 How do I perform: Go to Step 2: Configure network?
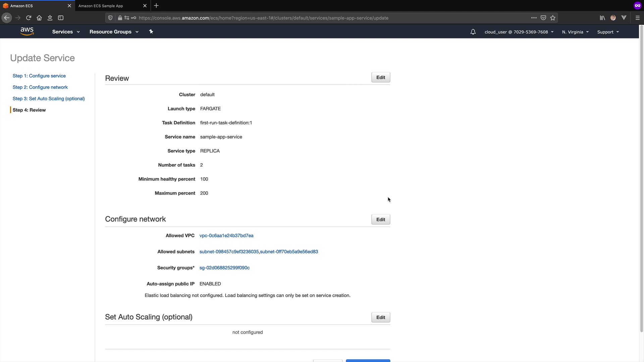point(40,87)
